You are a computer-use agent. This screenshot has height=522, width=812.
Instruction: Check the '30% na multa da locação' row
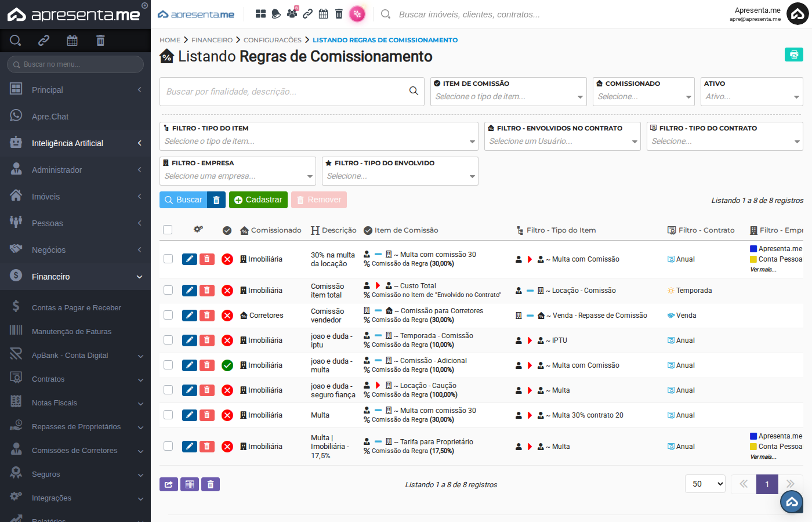pos(168,259)
